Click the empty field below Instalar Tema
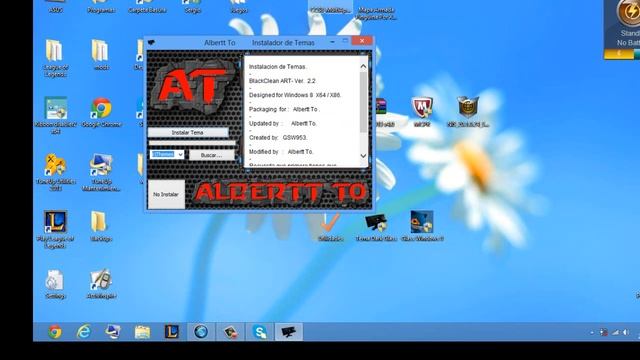Screen dimensions: 640x360 [192, 143]
